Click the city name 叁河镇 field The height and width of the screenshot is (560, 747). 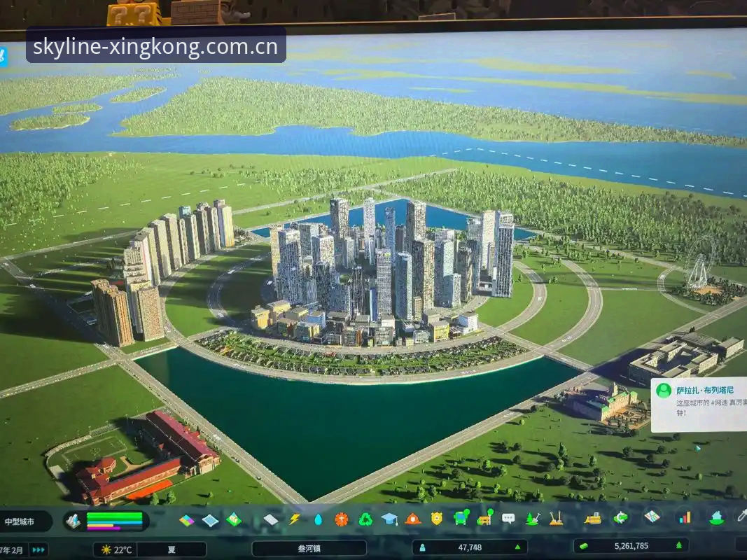click(309, 549)
